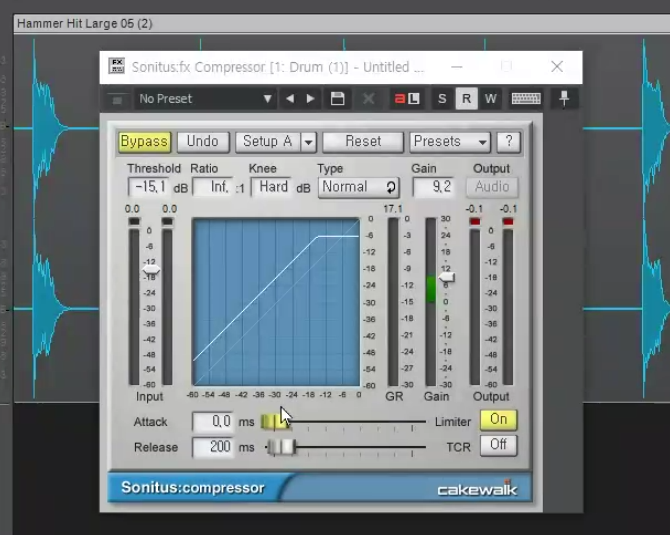The height and width of the screenshot is (535, 670).
Task: Turn off the Limiter On button
Action: (498, 420)
